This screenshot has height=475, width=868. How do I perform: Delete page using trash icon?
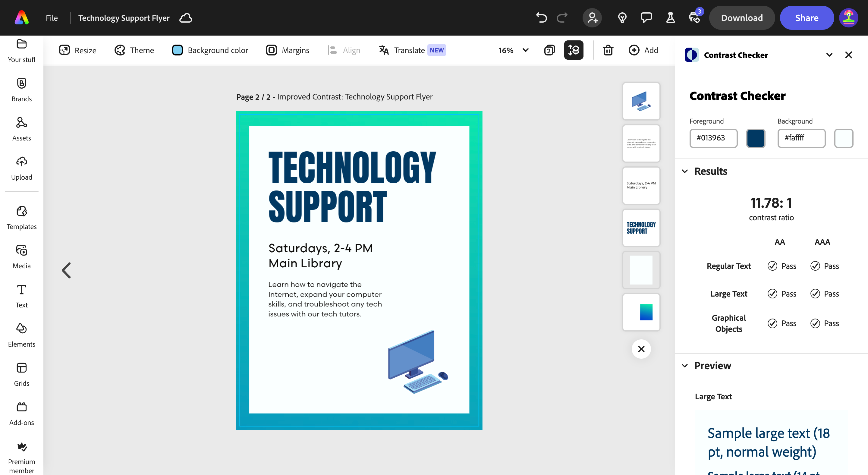coord(608,50)
